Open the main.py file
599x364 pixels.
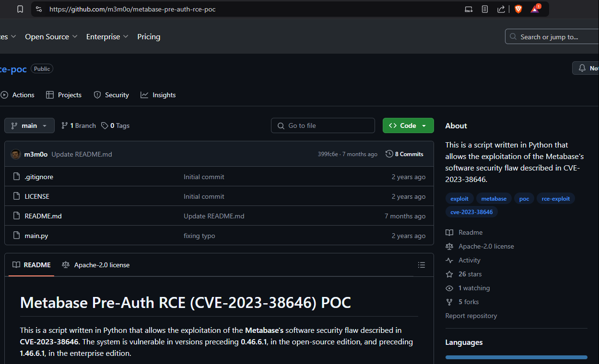tap(36, 236)
